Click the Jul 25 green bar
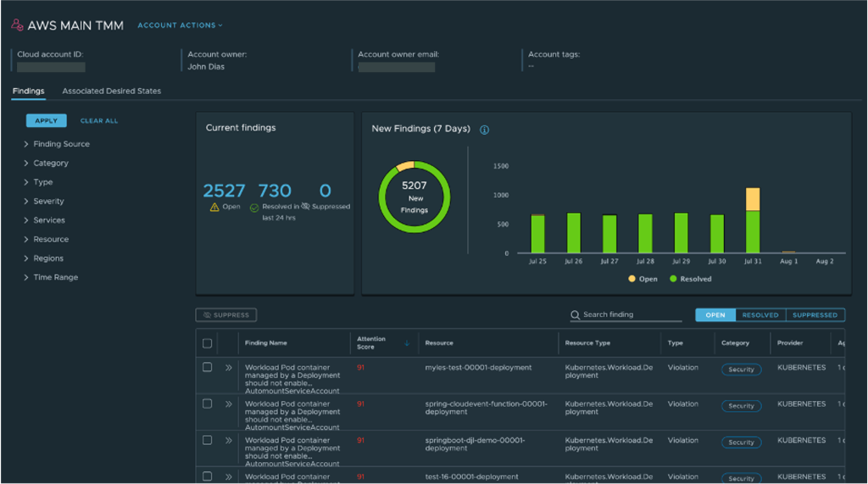 point(537,234)
